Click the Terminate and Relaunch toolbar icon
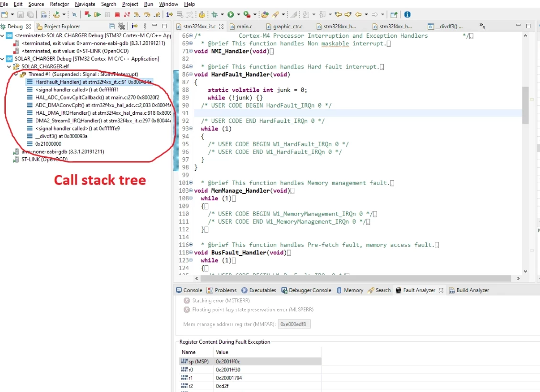This screenshot has width=540, height=392. pos(87,14)
